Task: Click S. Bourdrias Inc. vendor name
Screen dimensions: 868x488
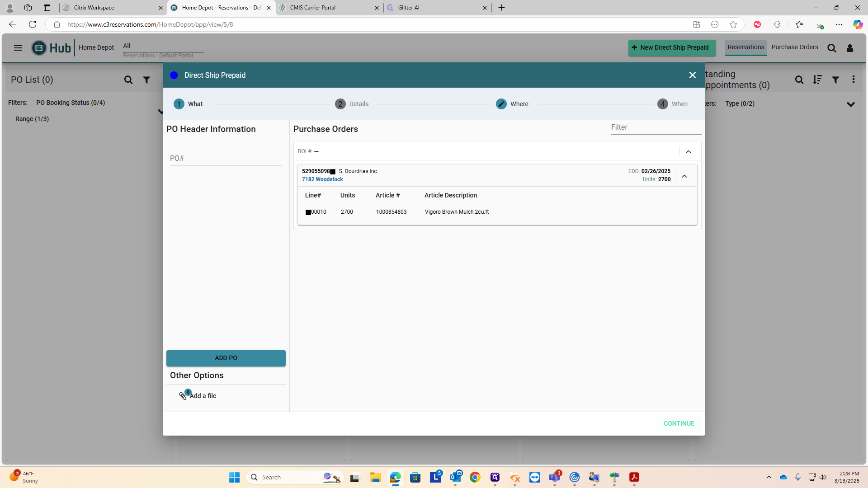Action: (359, 171)
